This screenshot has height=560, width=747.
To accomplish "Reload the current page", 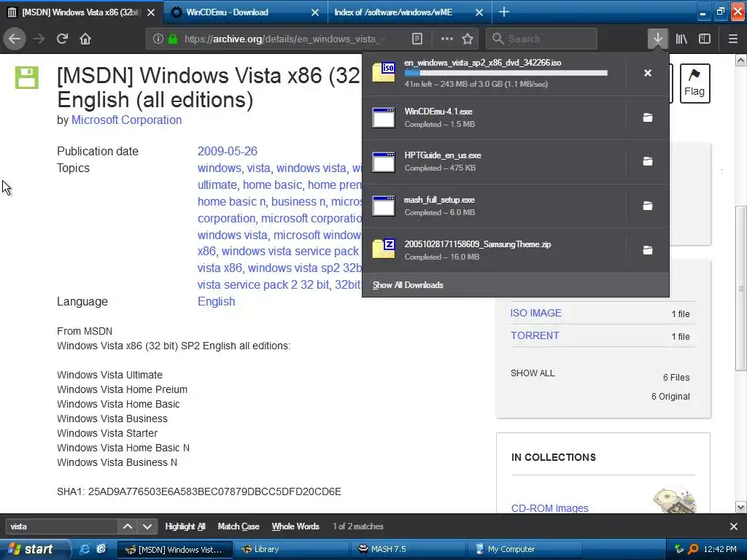I will [x=62, y=39].
